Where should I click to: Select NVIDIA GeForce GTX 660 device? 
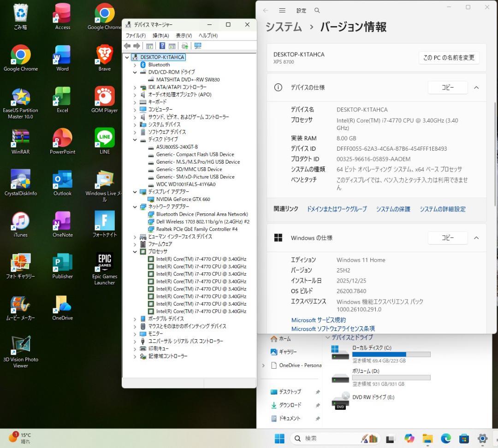[x=183, y=200]
